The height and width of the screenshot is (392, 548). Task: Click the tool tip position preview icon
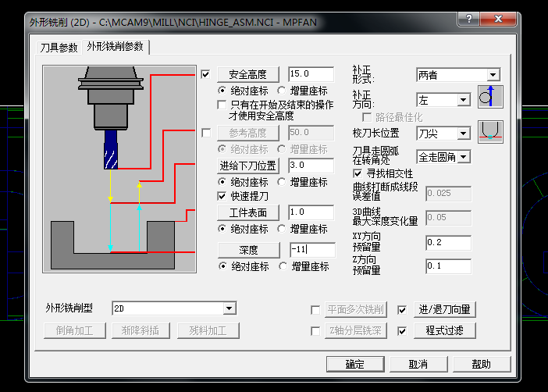490,132
